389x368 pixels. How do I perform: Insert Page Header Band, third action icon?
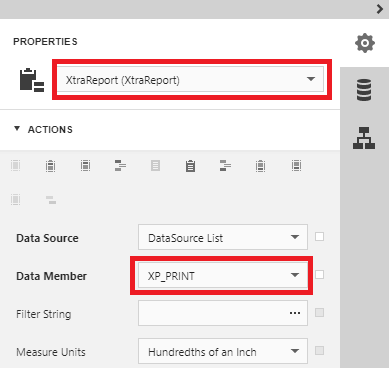pos(85,165)
